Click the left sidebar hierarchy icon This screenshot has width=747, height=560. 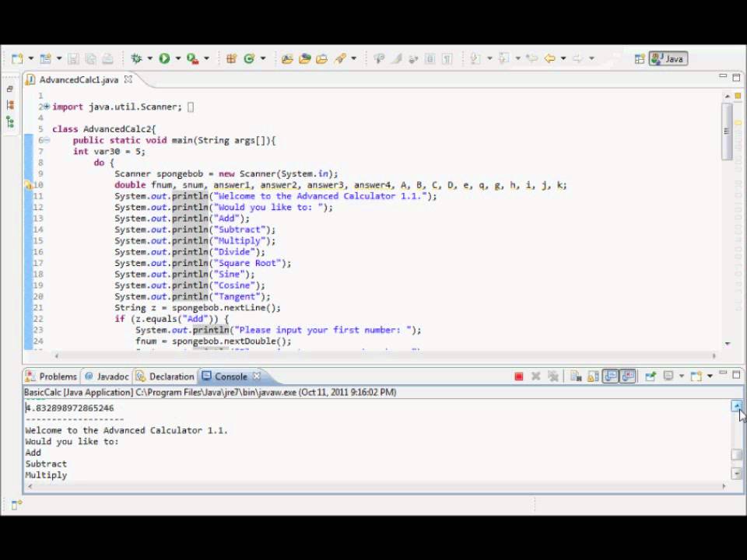[9, 122]
